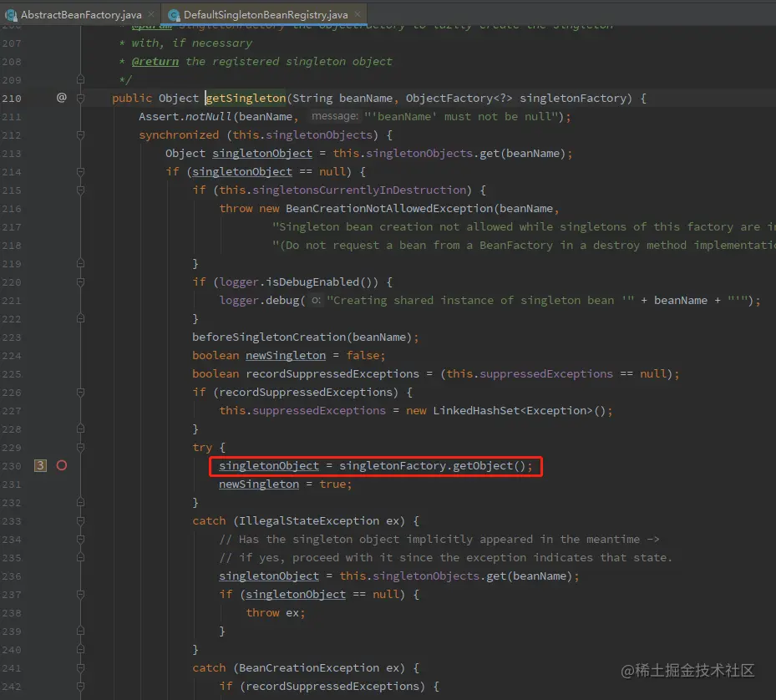Select the DefaultSingletonBeanRegistry.java tab
The height and width of the screenshot is (700, 776).
click(266, 15)
